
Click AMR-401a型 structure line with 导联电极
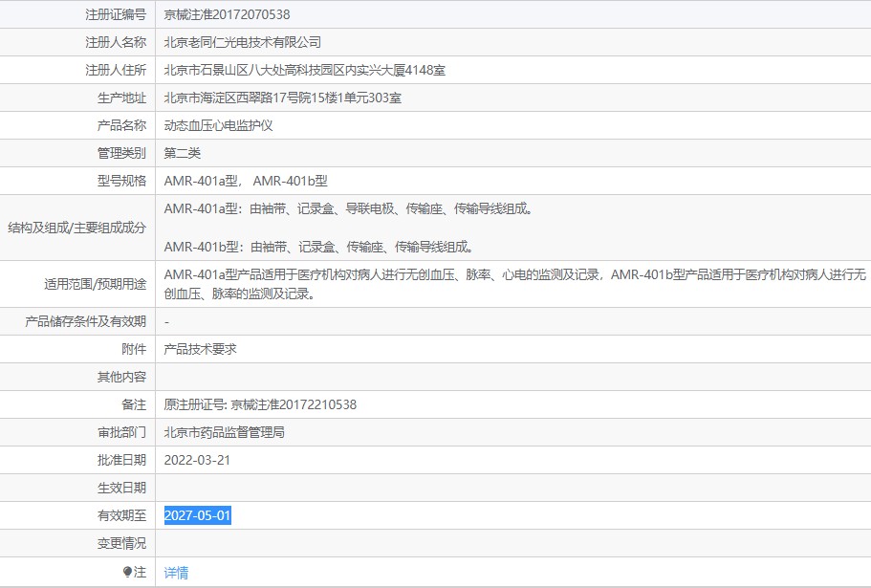tap(348, 208)
